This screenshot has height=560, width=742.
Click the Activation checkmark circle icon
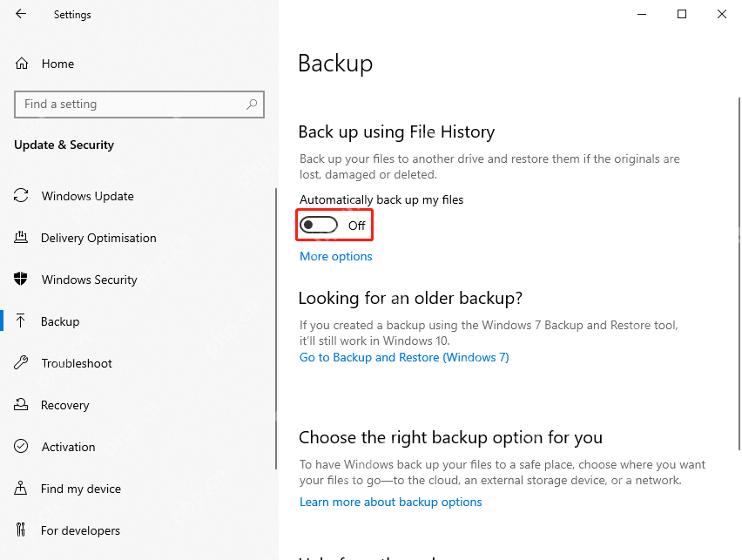pyautogui.click(x=21, y=446)
